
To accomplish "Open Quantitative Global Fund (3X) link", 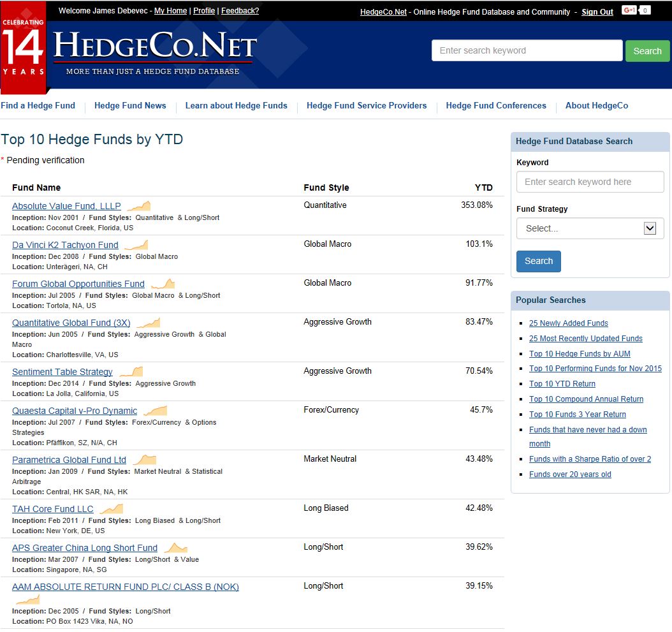I will tap(71, 323).
